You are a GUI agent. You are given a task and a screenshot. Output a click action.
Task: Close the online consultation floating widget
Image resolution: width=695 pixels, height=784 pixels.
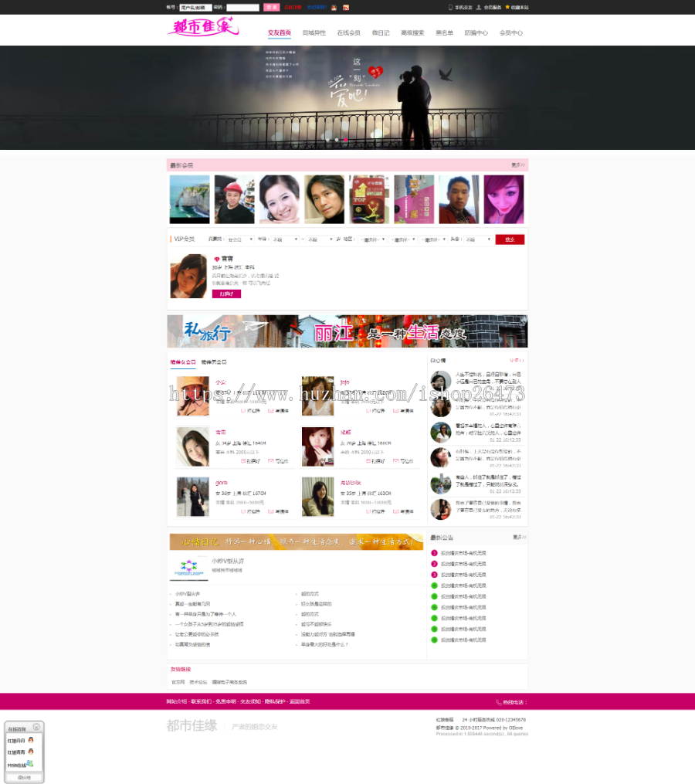coord(36,727)
